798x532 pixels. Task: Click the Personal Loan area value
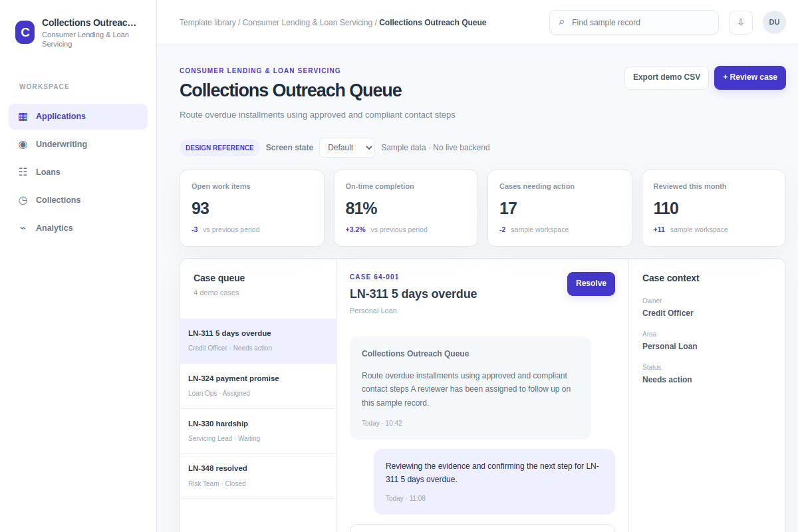point(670,346)
